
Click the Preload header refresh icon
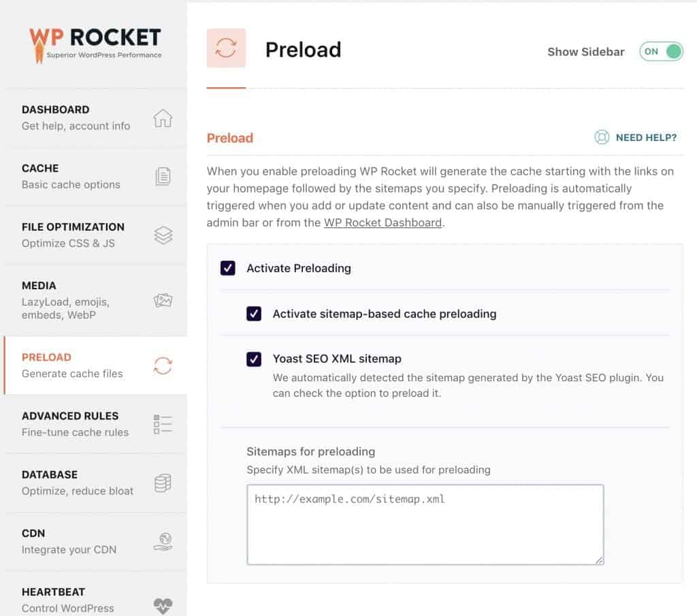pyautogui.click(x=226, y=48)
